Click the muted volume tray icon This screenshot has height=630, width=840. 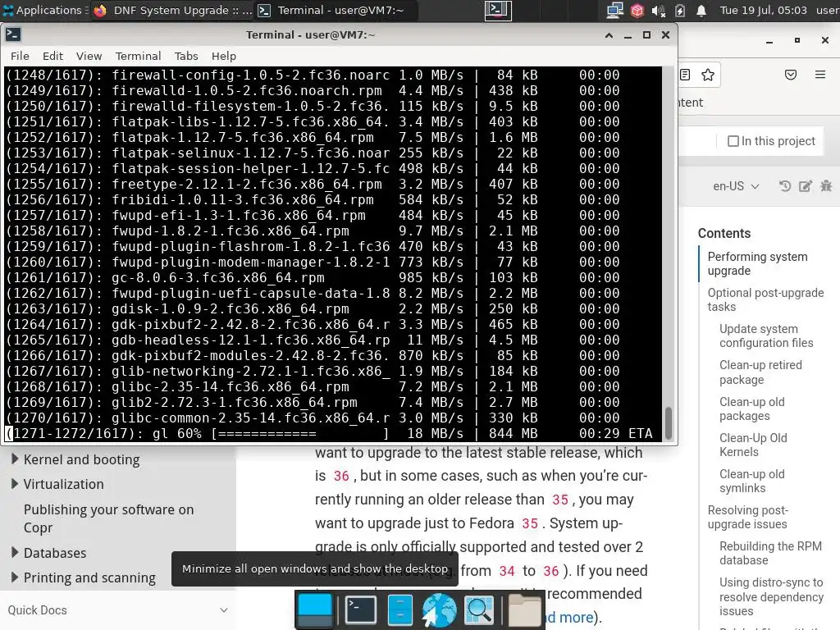(658, 10)
